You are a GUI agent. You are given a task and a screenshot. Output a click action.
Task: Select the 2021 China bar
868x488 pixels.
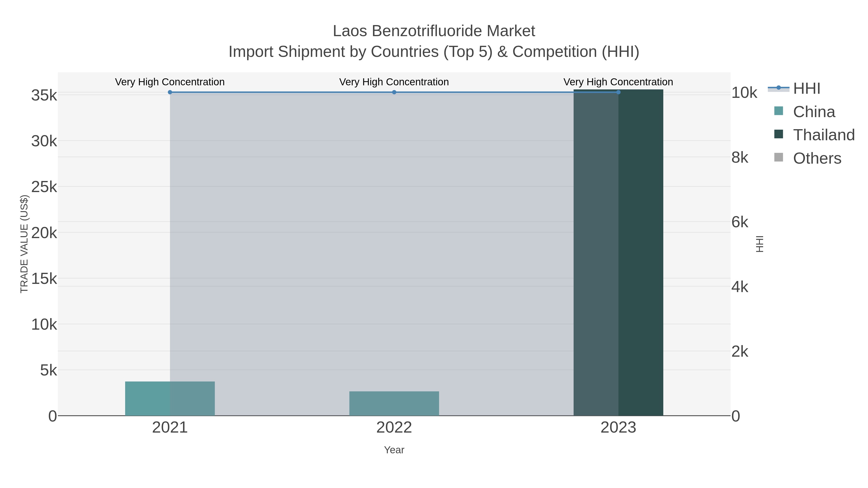170,399
